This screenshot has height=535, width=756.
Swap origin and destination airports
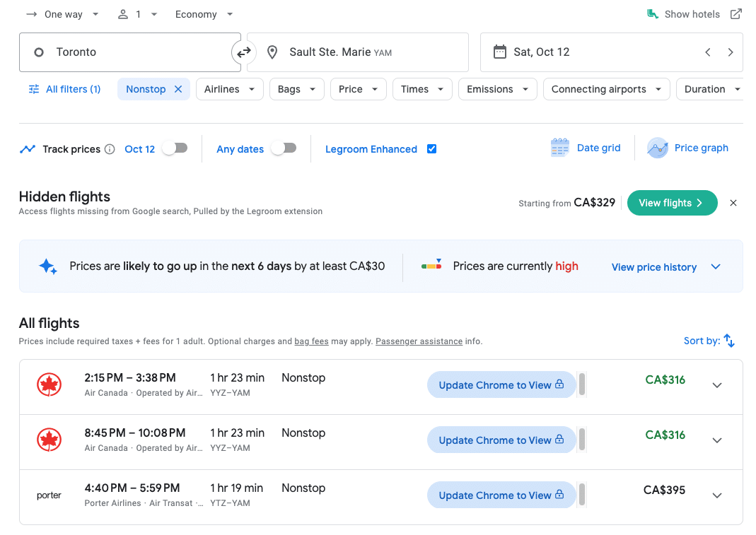(x=243, y=52)
